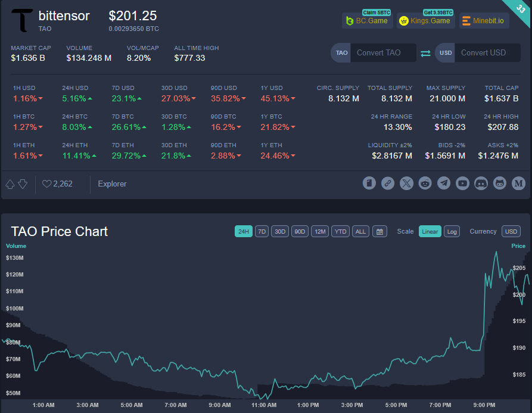Open the Reddit community icon
Screen dimensions: 532x413
[425, 184]
